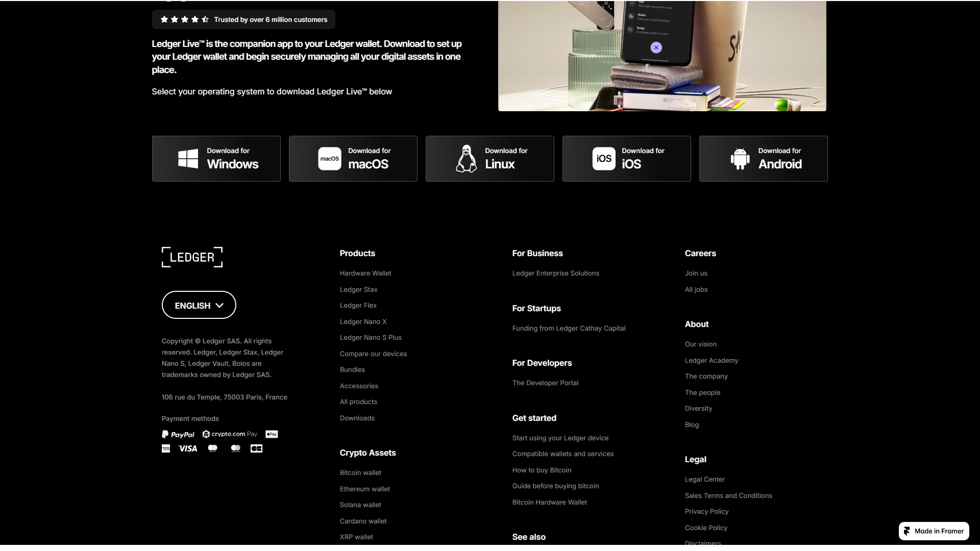Screen dimensions: 980x551
Task: Open the Ledger product photo thumbnail
Action: 662,56
